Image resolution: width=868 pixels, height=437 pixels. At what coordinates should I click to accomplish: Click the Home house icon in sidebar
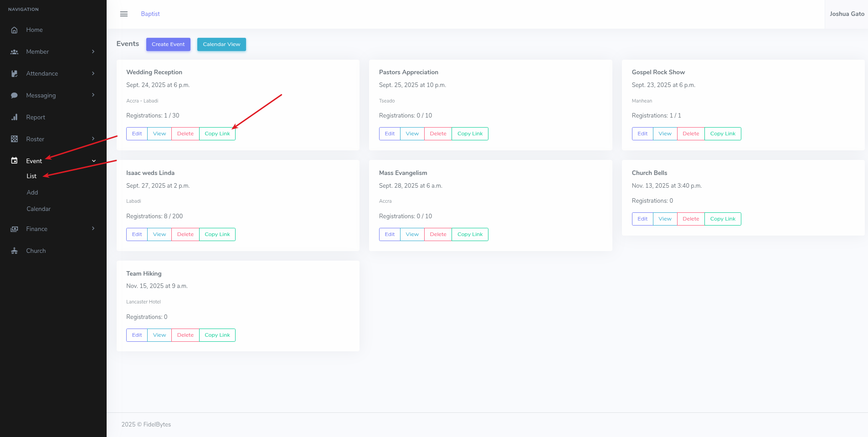point(14,30)
